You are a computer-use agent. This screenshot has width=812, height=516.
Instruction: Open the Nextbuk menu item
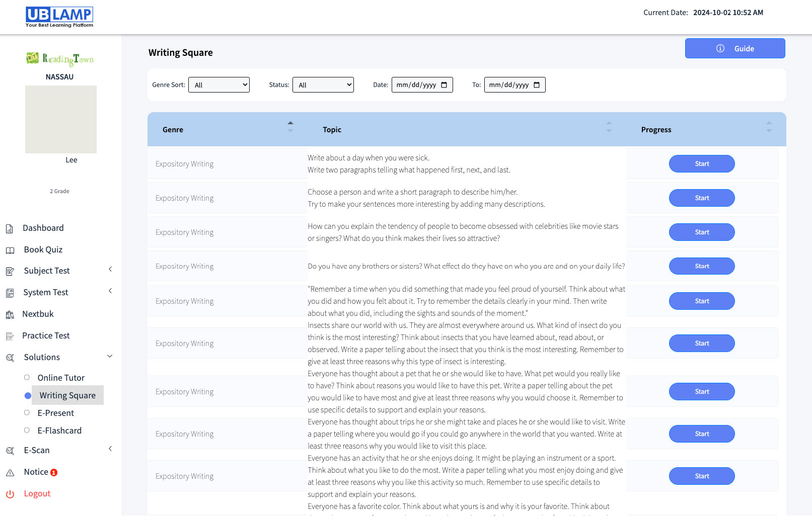click(x=38, y=314)
